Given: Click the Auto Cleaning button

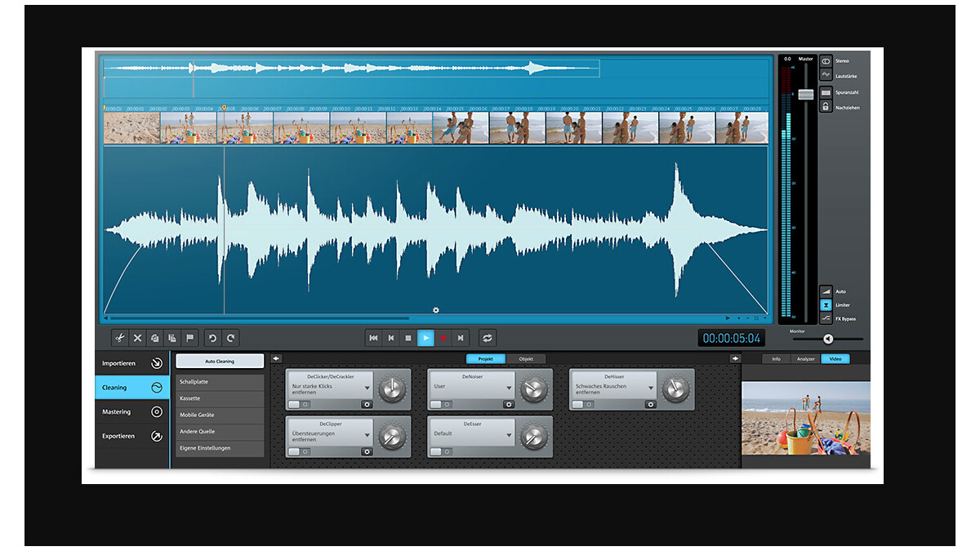Looking at the screenshot, I should 219,360.
